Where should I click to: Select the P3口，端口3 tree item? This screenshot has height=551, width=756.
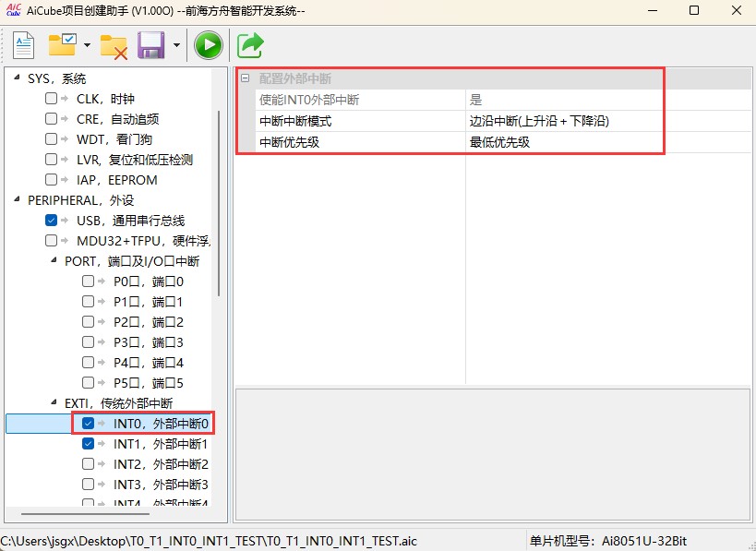[149, 342]
